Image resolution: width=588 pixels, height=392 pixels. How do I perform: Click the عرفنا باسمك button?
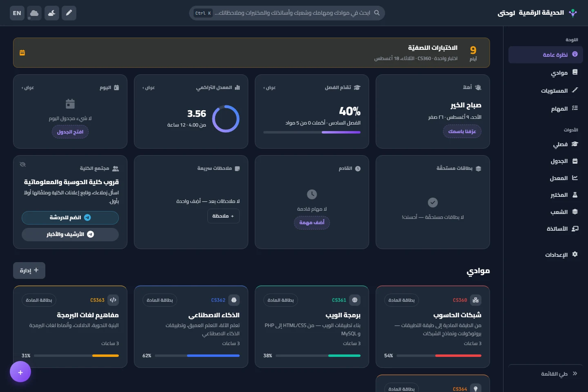[462, 131]
